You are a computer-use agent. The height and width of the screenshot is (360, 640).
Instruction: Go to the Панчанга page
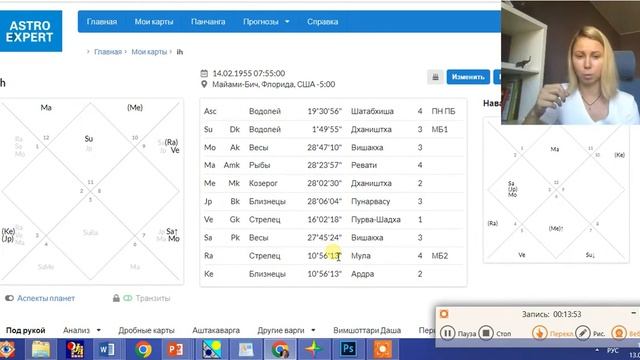208,22
